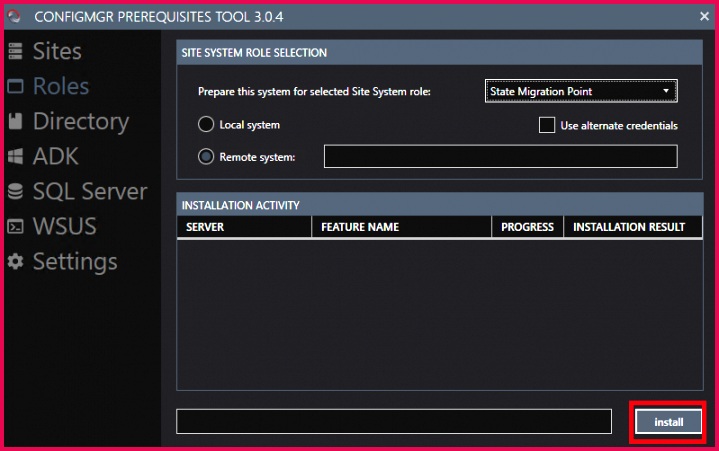Click the INSTALLATION ACTIVITY heading
The height and width of the screenshot is (451, 719).
(x=240, y=205)
